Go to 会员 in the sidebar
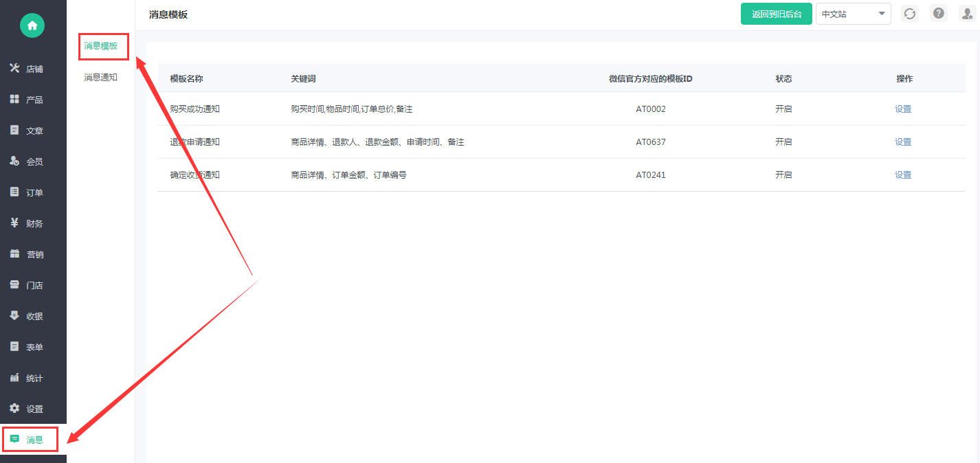 point(33,161)
